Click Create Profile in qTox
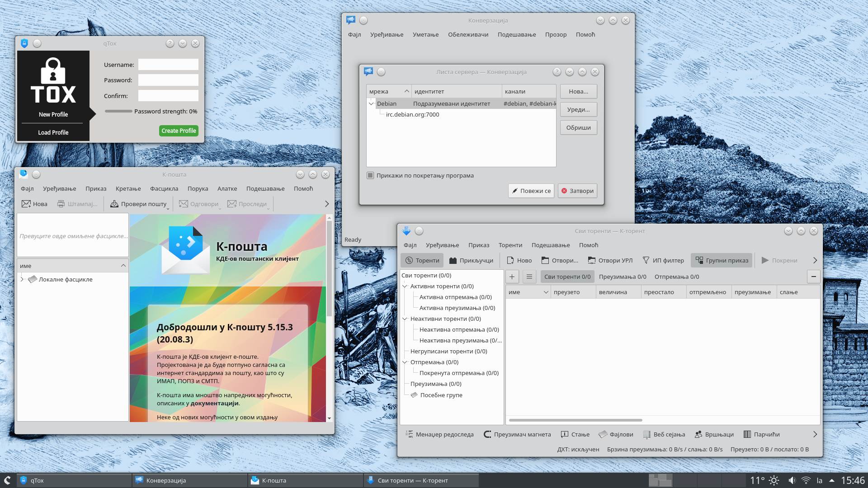Screen dimensions: 868x488 point(179,131)
